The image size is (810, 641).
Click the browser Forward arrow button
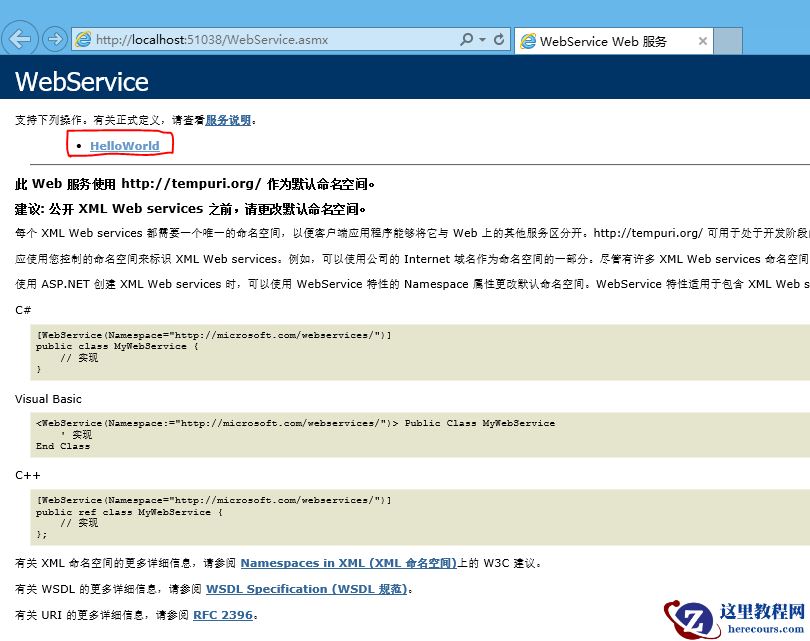pyautogui.click(x=55, y=39)
